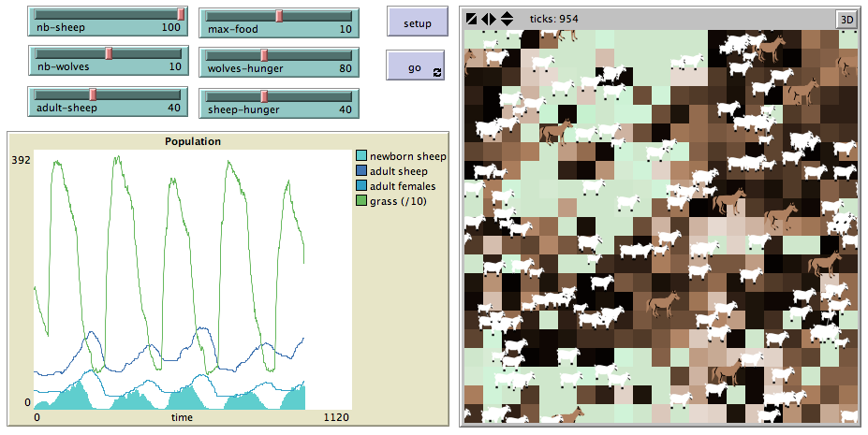Image resolution: width=868 pixels, height=435 pixels.
Task: Click the wolves-hunger slider handle
Action: (264, 55)
